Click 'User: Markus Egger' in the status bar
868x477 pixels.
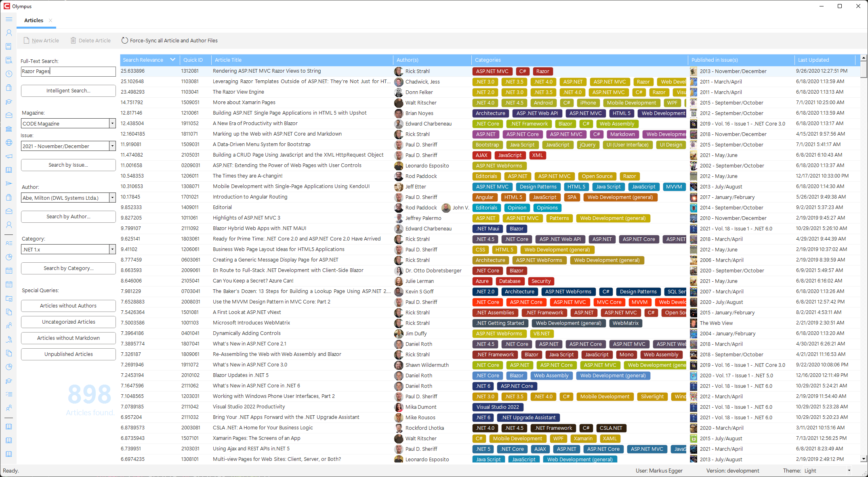(x=659, y=471)
